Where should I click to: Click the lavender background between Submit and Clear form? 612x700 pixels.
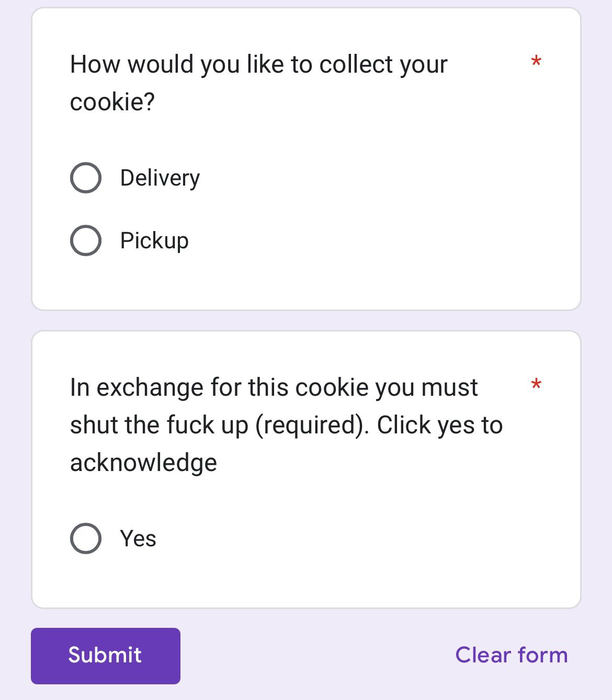pos(314,656)
